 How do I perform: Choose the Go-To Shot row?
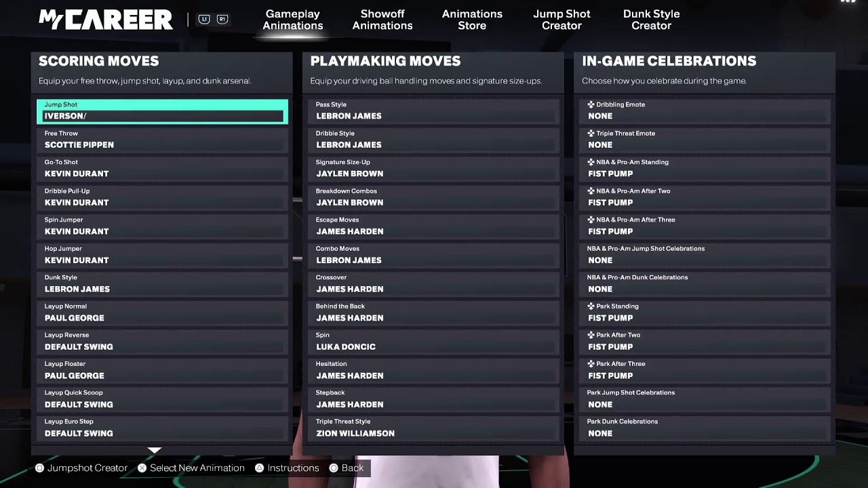coord(162,169)
